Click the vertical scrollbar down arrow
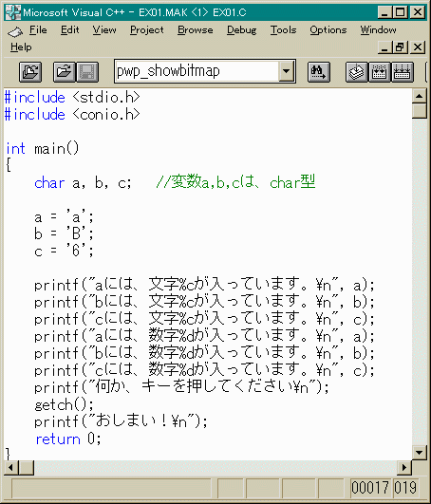The image size is (431, 504). (419, 453)
